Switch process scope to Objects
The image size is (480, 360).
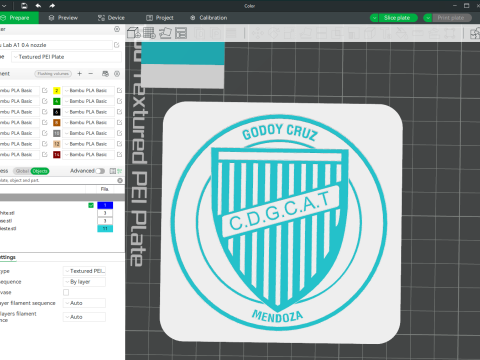tap(40, 171)
